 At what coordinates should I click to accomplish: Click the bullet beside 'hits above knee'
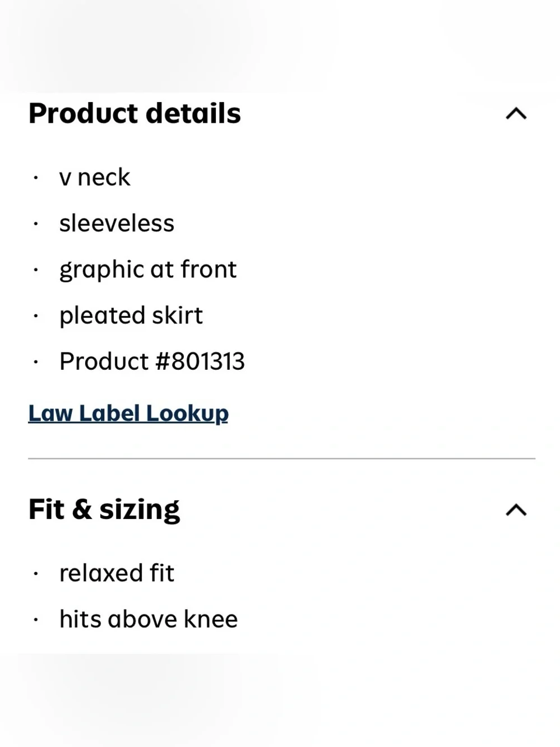click(35, 620)
